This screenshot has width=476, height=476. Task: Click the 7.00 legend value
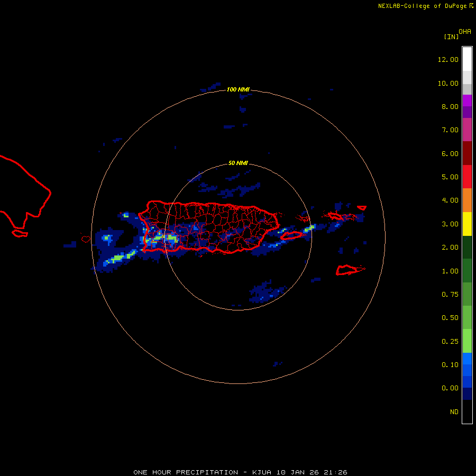coord(450,130)
